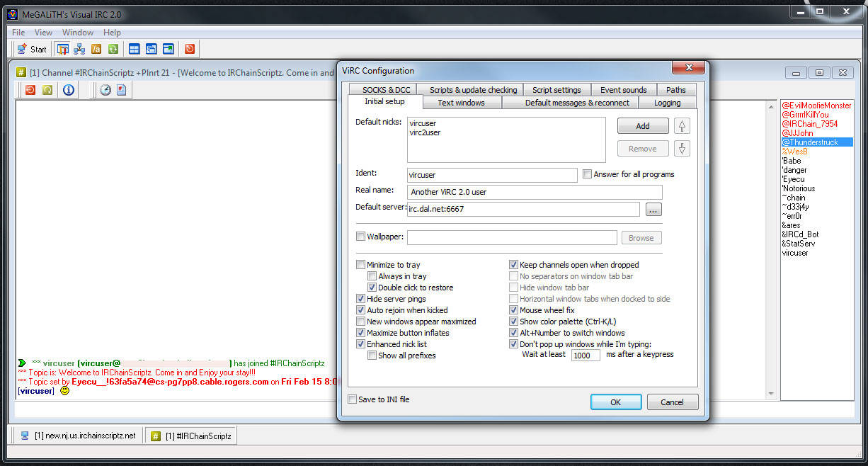Click the document icon in channel toolbar

pos(122,90)
